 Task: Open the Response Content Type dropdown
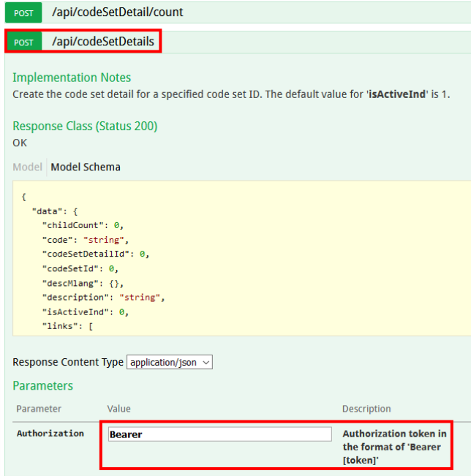coord(170,362)
